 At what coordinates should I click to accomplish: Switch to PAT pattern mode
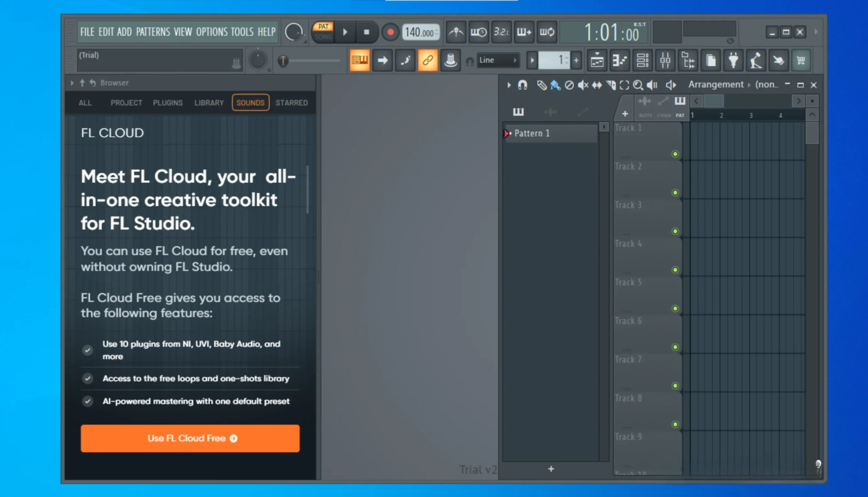(323, 26)
